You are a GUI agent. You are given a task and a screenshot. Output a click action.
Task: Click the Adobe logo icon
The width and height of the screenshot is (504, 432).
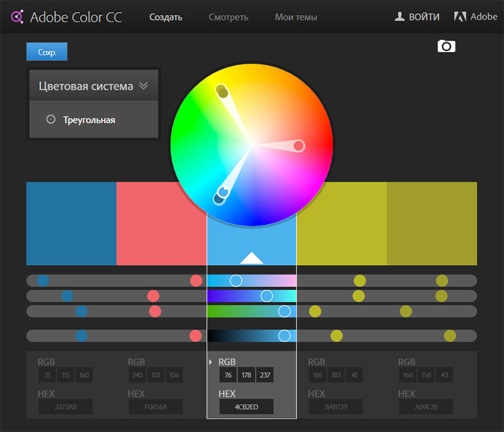[460, 16]
